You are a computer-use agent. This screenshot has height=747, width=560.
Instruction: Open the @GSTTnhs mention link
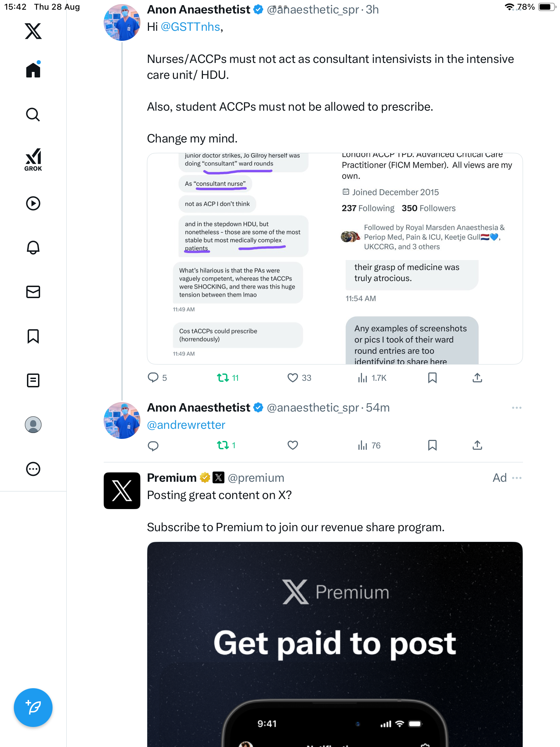190,27
